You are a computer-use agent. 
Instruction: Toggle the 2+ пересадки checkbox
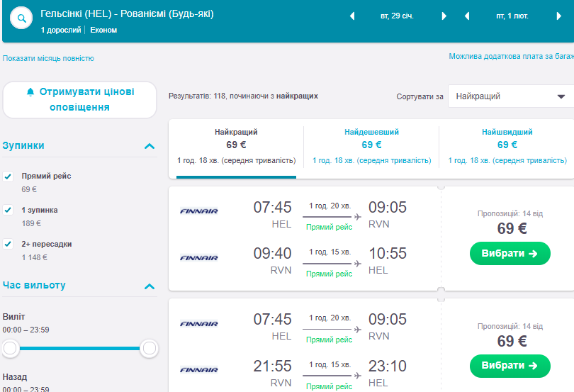pos(9,244)
